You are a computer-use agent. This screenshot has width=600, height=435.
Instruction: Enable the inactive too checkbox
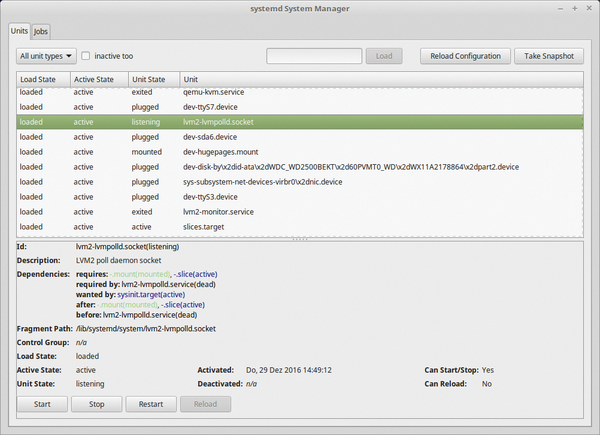[86, 56]
